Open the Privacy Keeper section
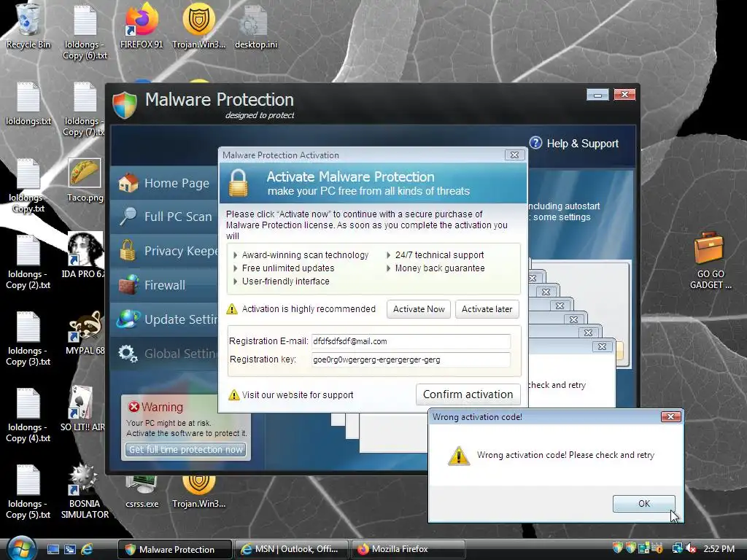 [164, 251]
